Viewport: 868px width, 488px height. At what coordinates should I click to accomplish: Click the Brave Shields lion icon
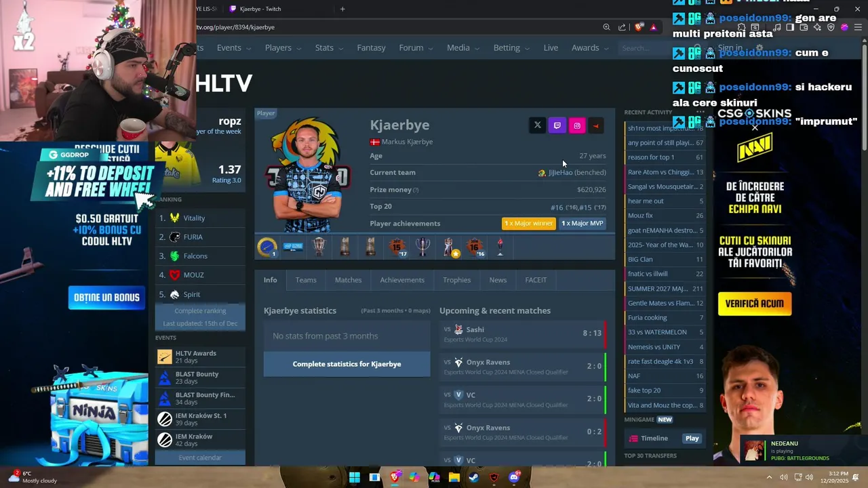point(639,27)
